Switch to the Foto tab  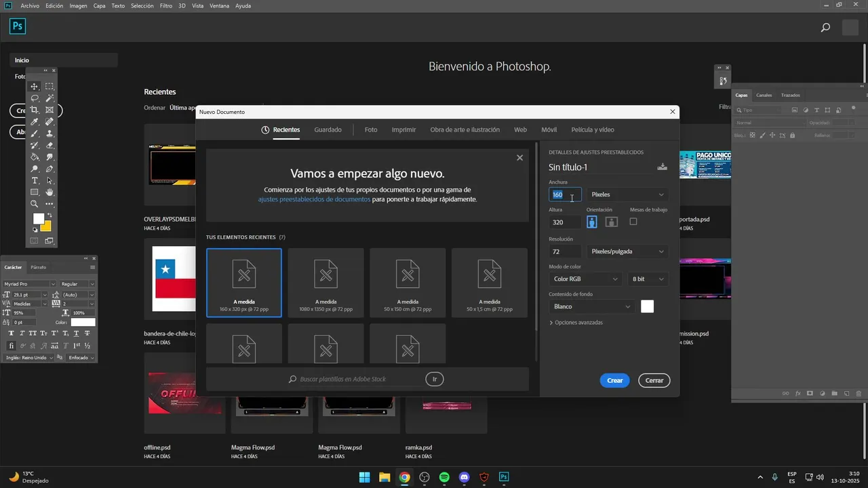[371, 129]
